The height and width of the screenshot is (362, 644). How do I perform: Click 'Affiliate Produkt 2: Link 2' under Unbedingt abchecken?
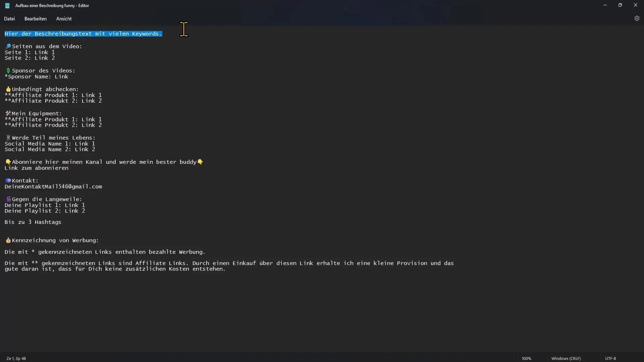point(57,101)
